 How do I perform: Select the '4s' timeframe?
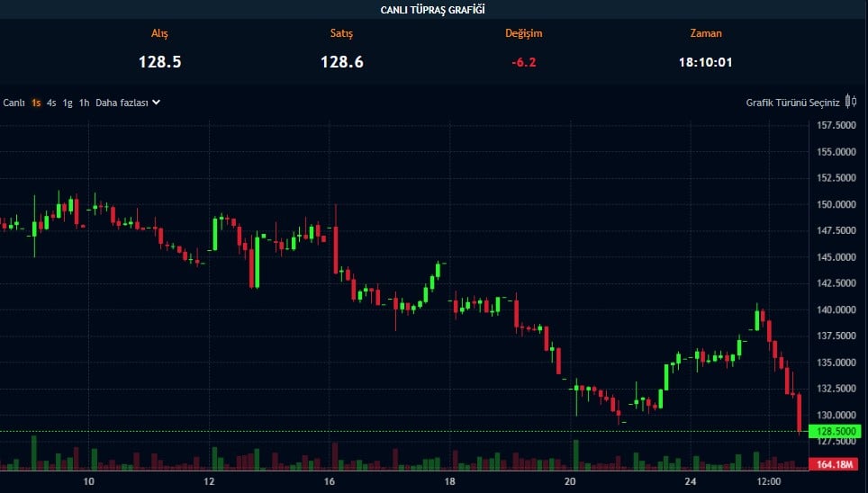coord(51,103)
